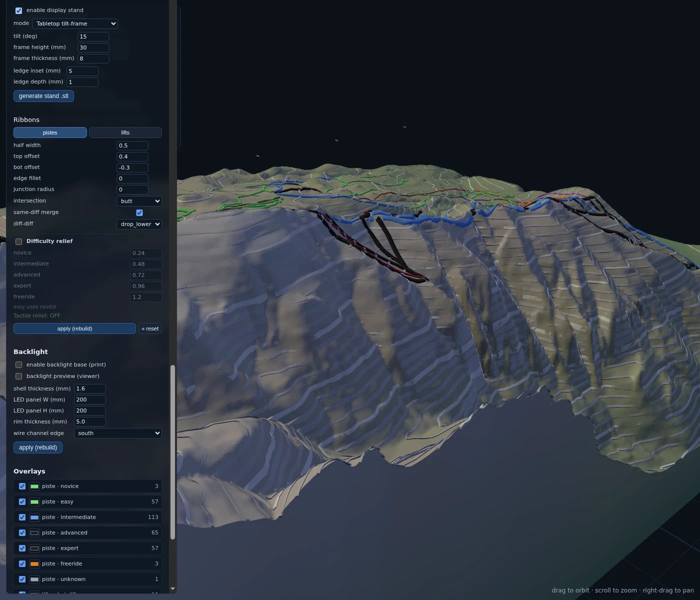Viewport: 700px width, 600px height.
Task: Click the advanced relief value field
Action: 146,275
